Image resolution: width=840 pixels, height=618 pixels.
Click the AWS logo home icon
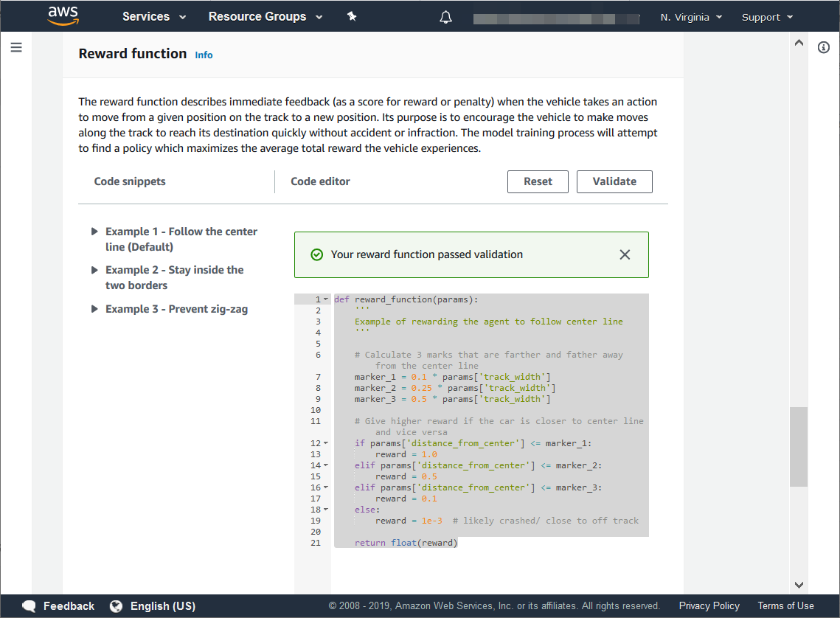coord(63,15)
